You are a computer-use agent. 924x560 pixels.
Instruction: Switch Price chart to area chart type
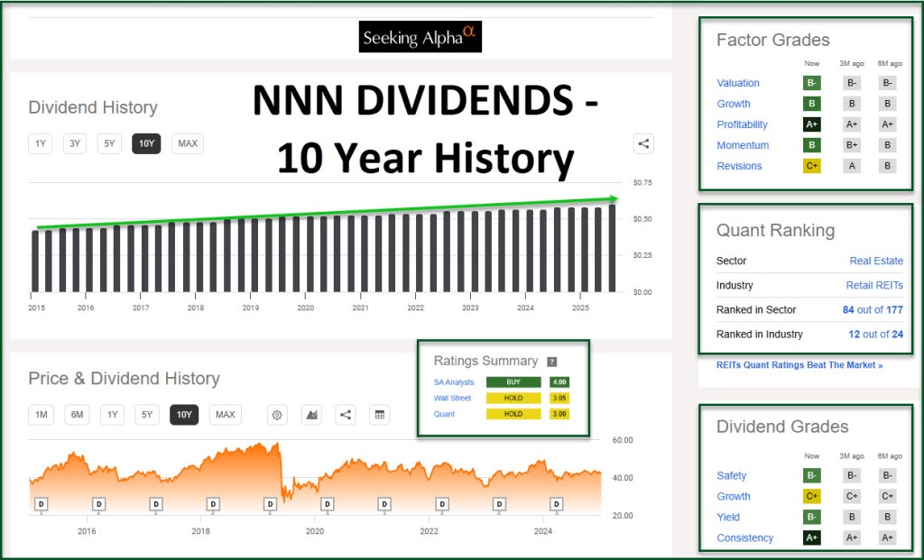[311, 415]
